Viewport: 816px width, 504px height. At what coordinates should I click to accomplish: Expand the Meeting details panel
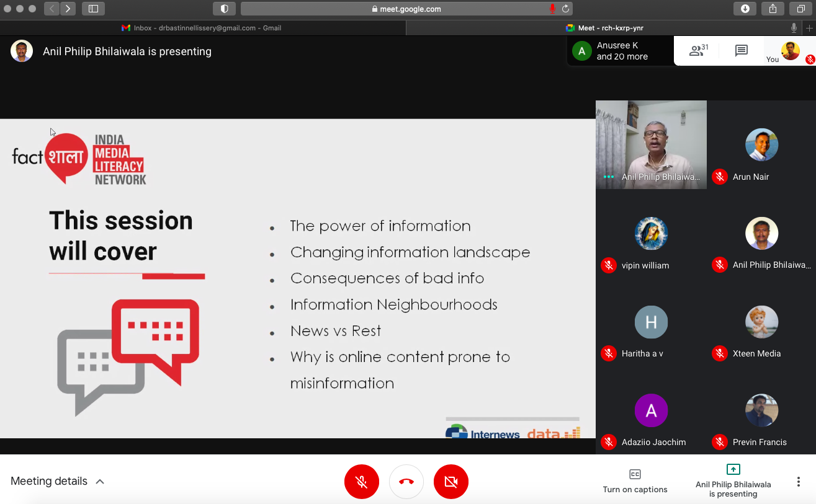tap(57, 481)
